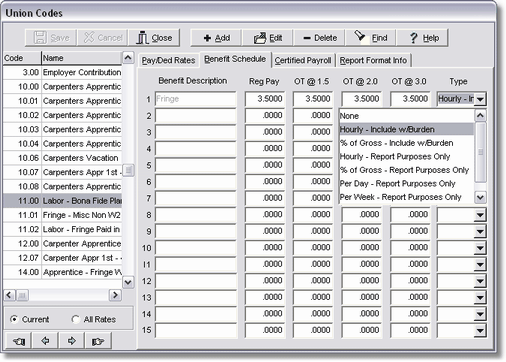Viewport: 506px width, 362px height.
Task: Go to first record navigation icon
Action: [18, 341]
